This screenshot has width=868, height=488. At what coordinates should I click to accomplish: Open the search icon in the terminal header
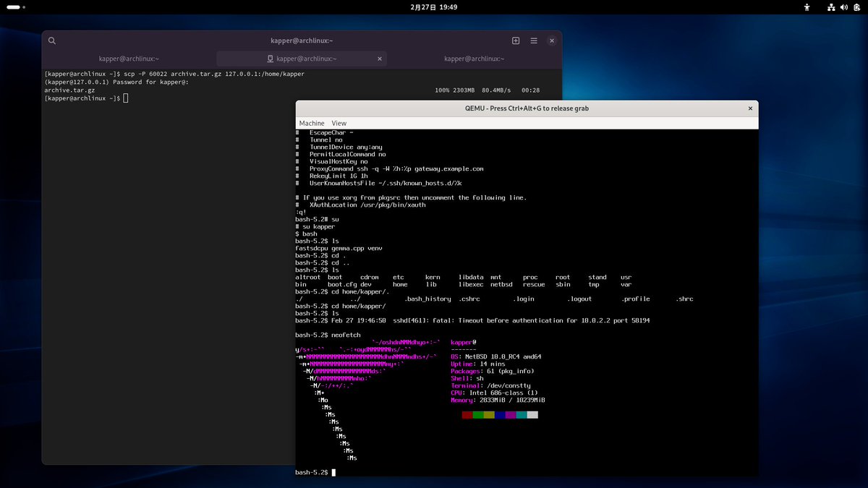click(51, 40)
